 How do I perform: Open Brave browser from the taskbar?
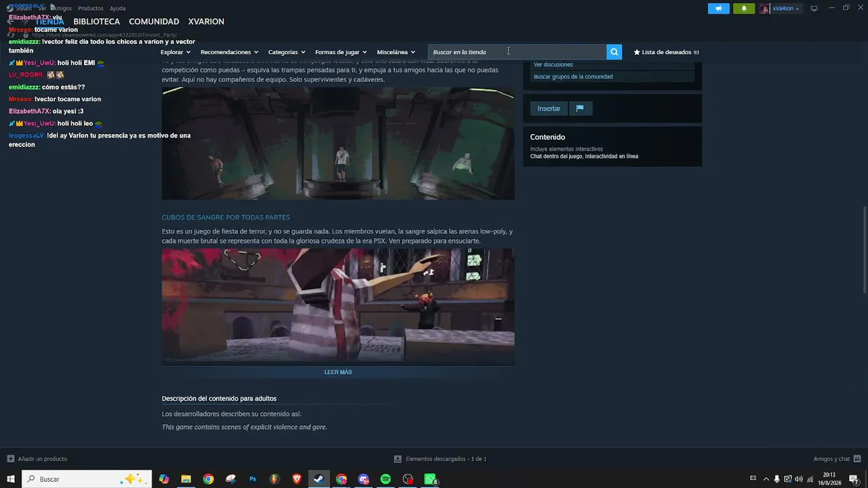[x=297, y=479]
